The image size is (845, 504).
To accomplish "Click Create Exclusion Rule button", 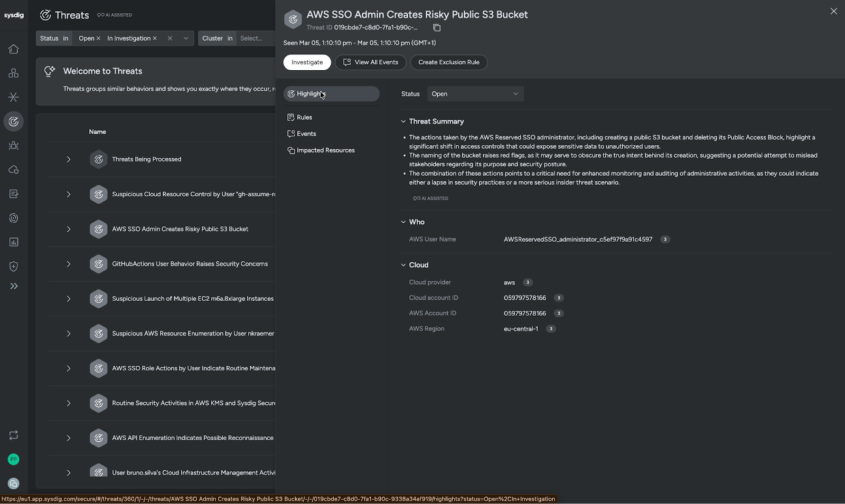I will pos(449,62).
